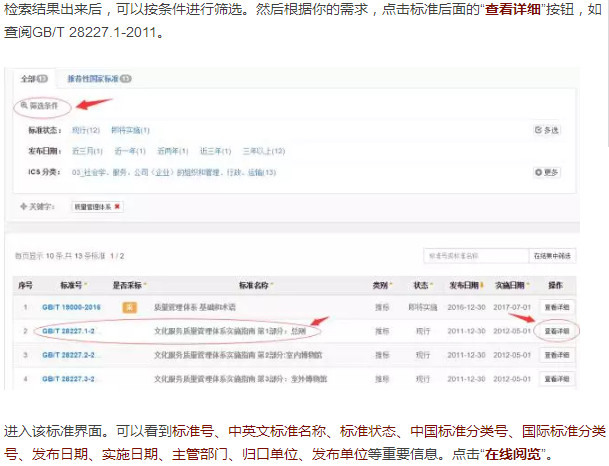Filter by 即将实施(1) status
The image size is (609, 466).
(x=130, y=131)
